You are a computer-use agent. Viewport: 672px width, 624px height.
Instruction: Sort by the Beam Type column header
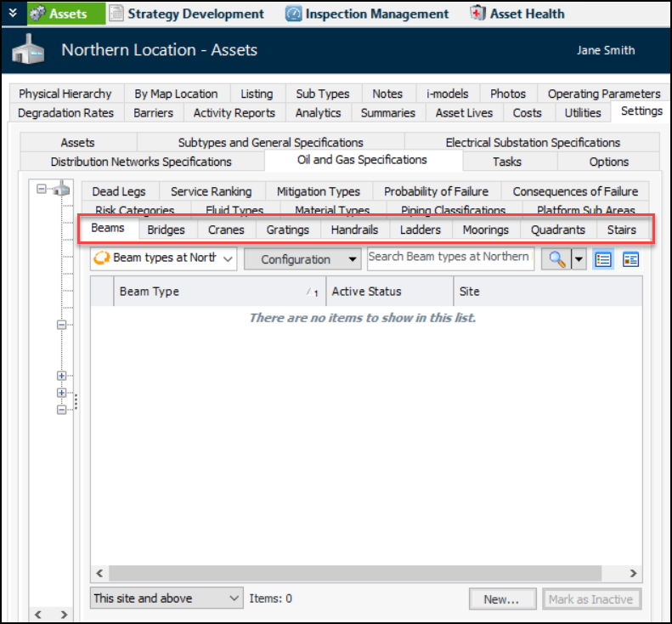[219, 292]
